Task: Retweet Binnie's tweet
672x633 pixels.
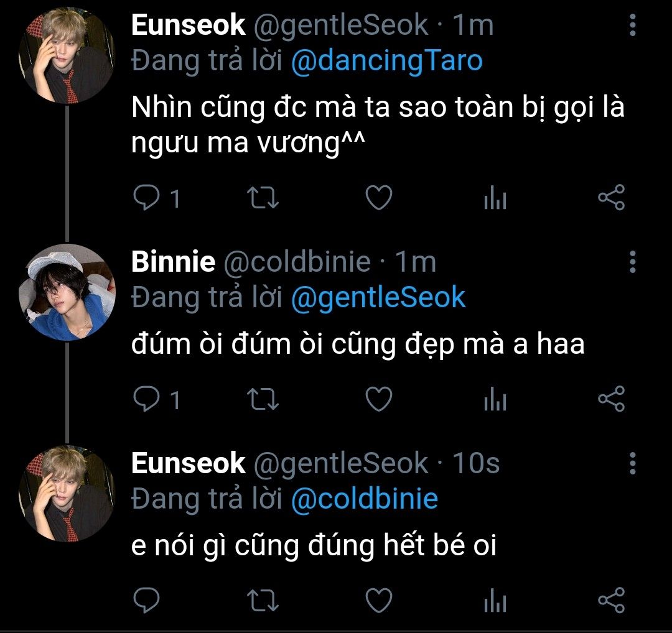Action: coord(263,399)
